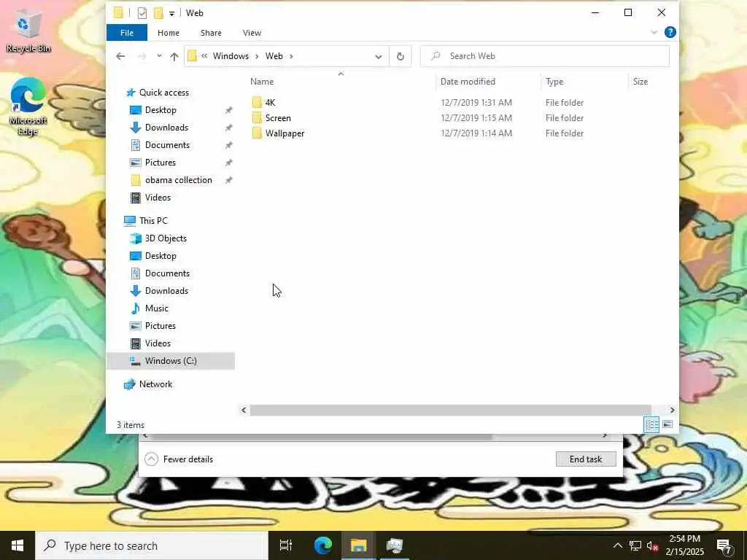Viewport: 747px width, 560px height.
Task: Open Task Manager taskbar icon
Action: click(395, 545)
